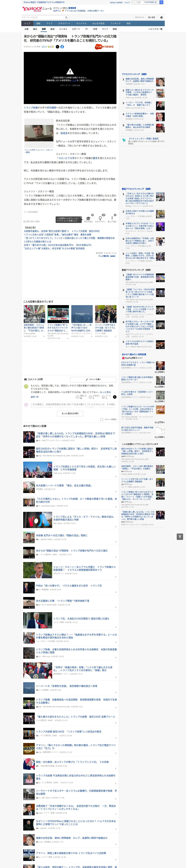This screenshot has height=868, width=186.
Task: Focus the keyword search input field
Action: tap(44, 18)
